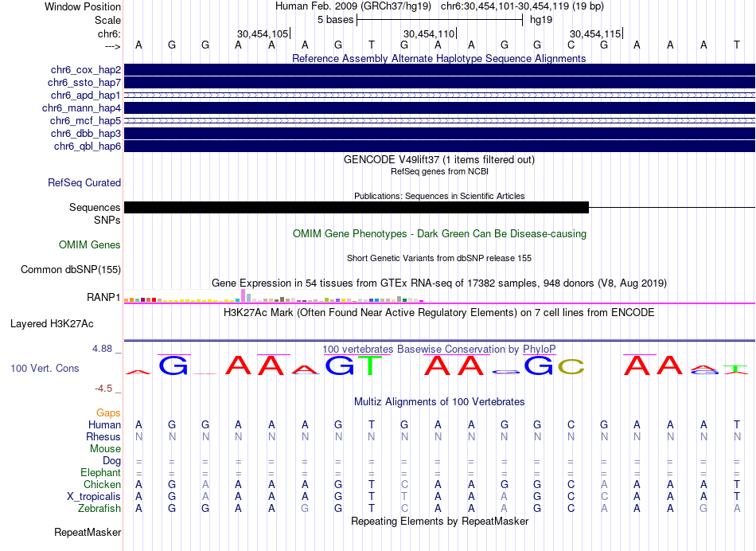Click the RefSeq genes from NCBI title
The image size is (756, 551).
click(x=439, y=171)
